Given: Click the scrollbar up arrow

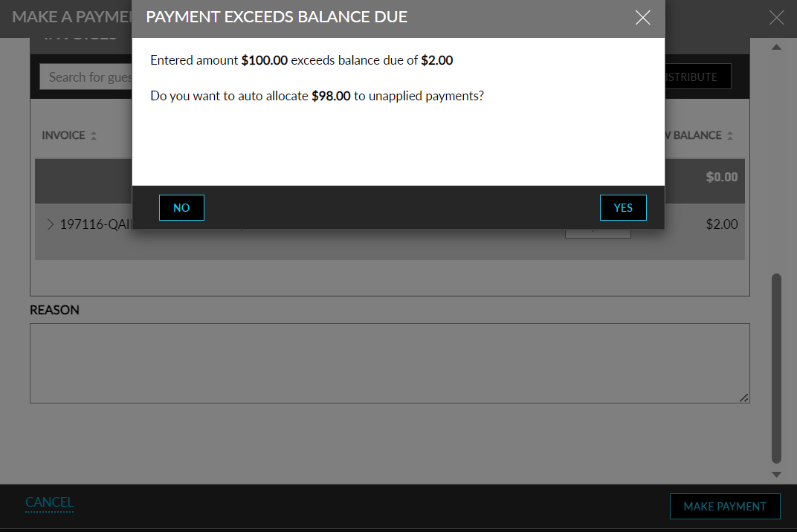Looking at the screenshot, I should 776,46.
